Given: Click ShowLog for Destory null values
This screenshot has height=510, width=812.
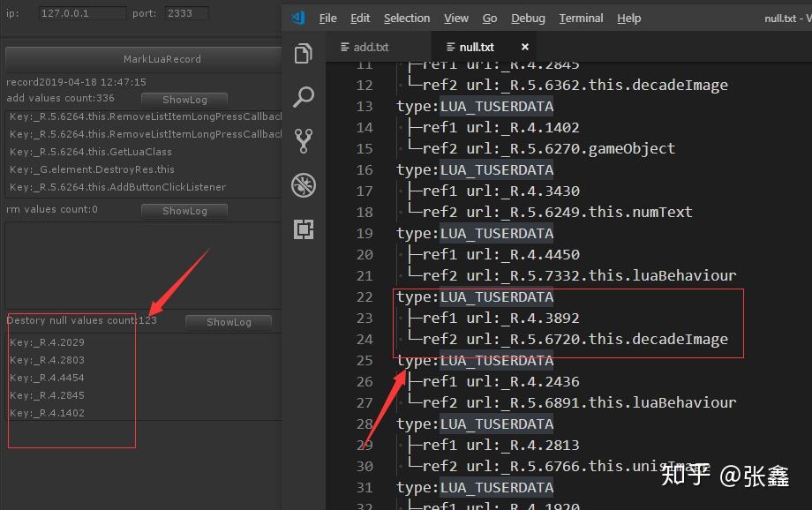Looking at the screenshot, I should tap(229, 322).
